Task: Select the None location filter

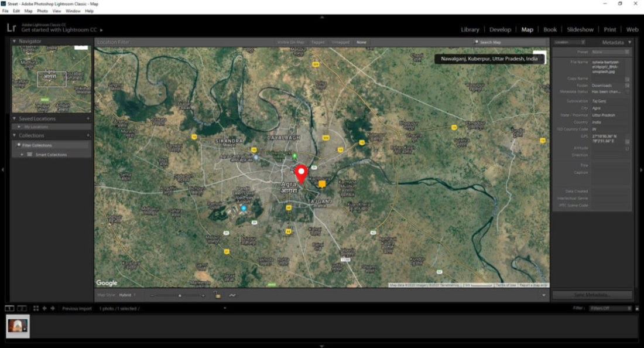Action: (x=361, y=42)
